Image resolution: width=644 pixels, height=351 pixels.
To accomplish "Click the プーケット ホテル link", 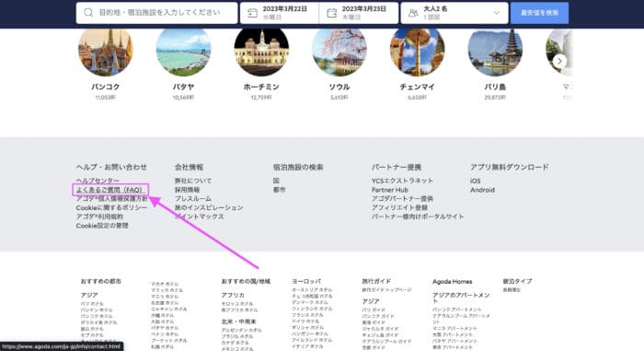I will click(x=168, y=341).
